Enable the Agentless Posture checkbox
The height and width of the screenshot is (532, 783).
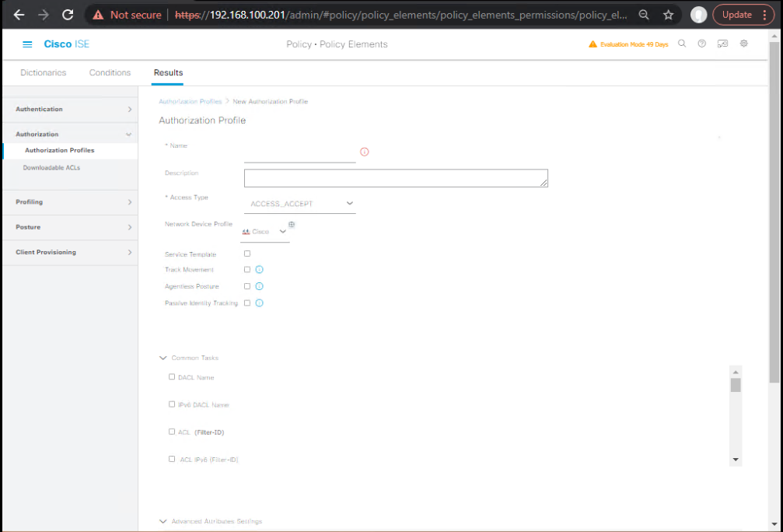247,286
